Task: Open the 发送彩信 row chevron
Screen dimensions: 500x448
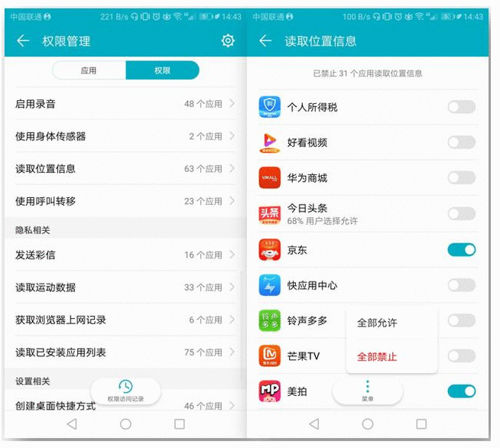Action: [x=232, y=255]
